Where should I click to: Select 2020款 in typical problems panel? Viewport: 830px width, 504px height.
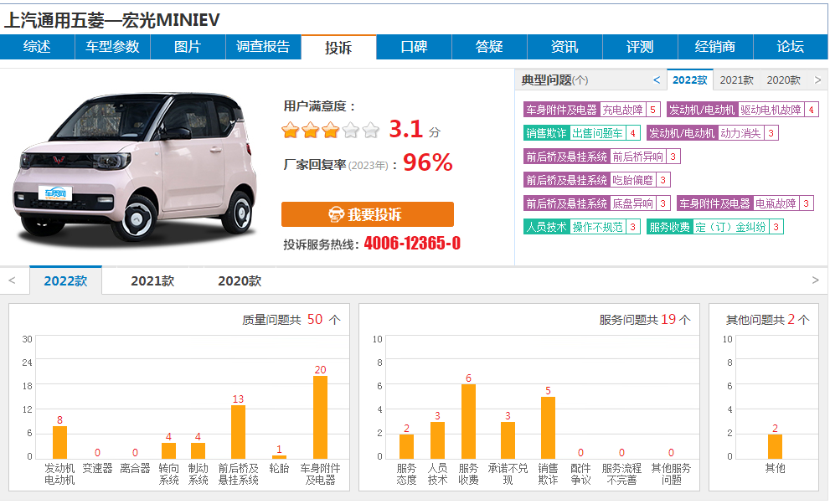(783, 80)
